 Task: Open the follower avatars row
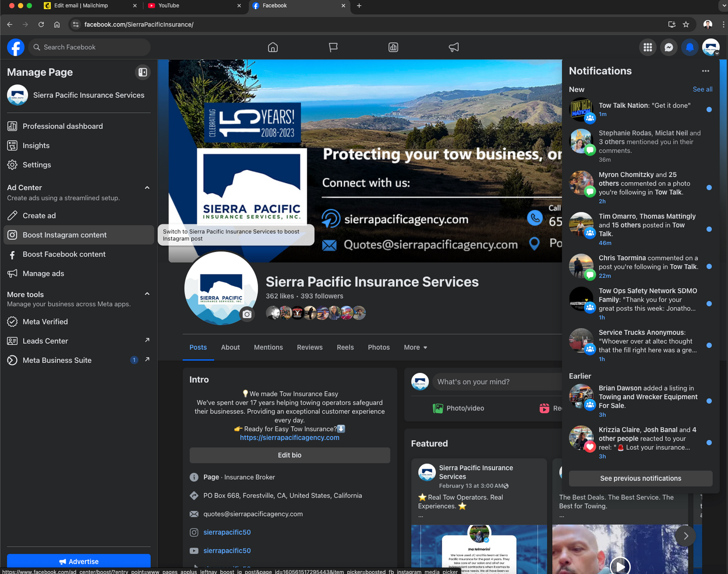tap(316, 313)
